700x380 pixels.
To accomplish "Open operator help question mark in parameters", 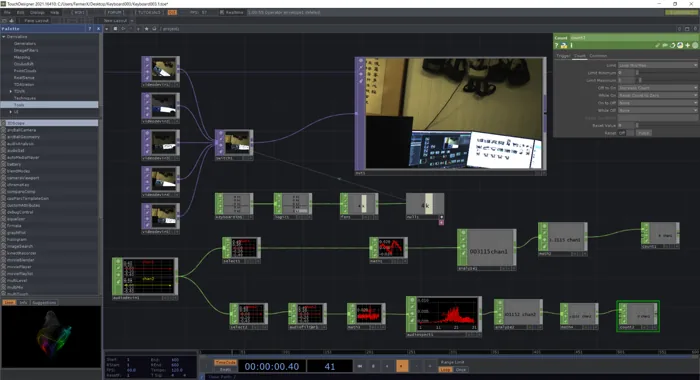I will tap(557, 46).
